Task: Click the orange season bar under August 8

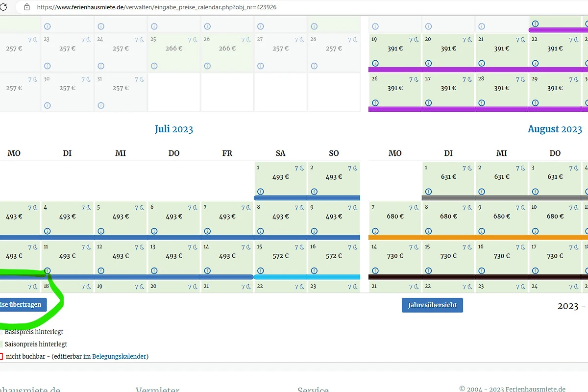Action: pos(448,238)
